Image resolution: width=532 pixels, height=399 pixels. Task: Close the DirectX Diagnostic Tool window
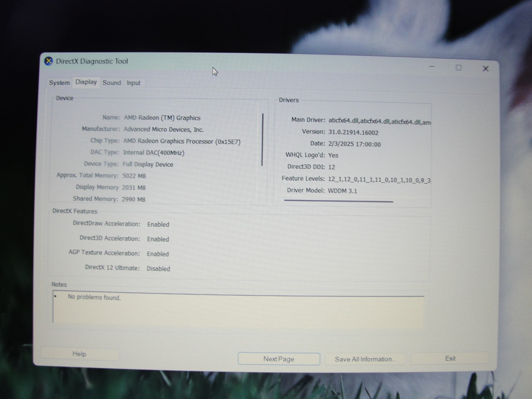coord(485,68)
